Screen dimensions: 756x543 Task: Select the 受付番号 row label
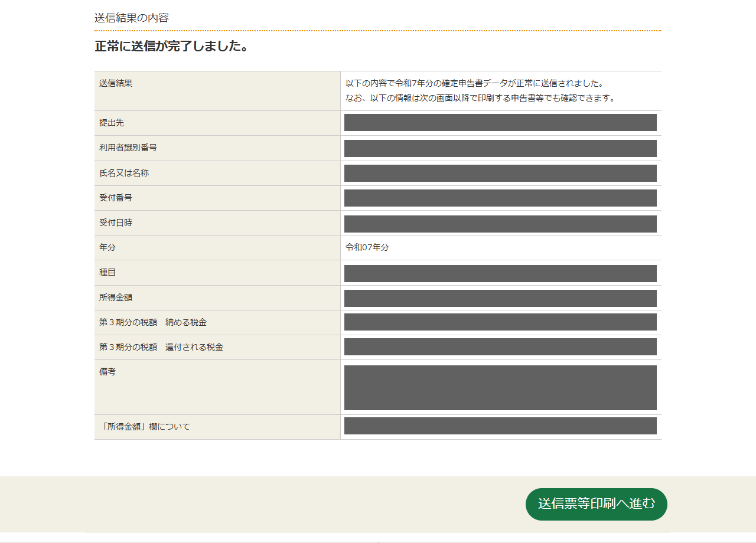[116, 198]
